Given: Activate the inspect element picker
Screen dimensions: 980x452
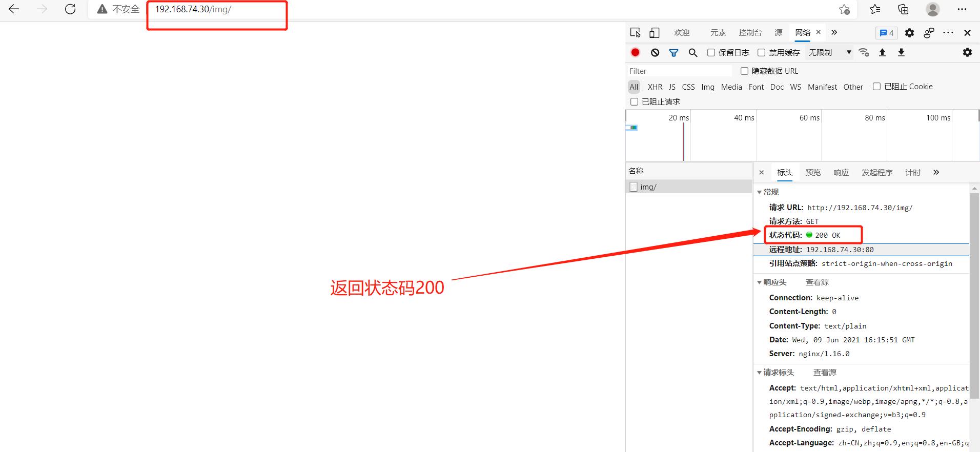Looking at the screenshot, I should coord(635,33).
